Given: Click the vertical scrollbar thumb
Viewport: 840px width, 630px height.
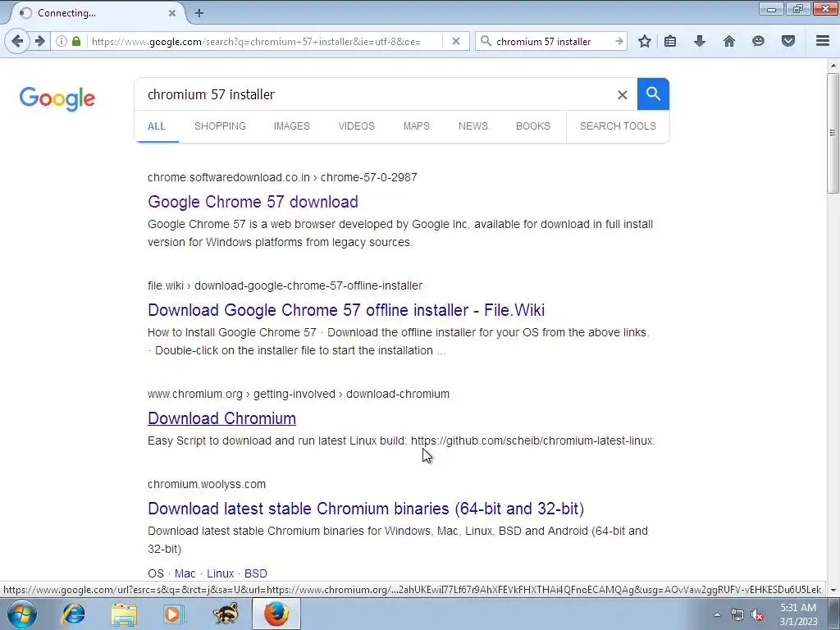Looking at the screenshot, I should [833, 133].
